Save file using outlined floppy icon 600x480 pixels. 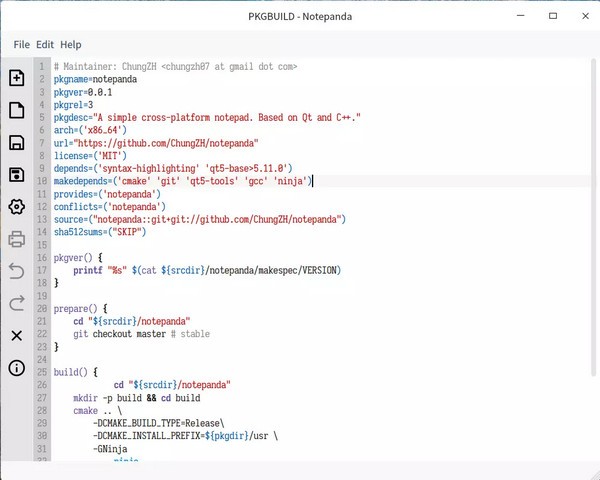[16, 142]
